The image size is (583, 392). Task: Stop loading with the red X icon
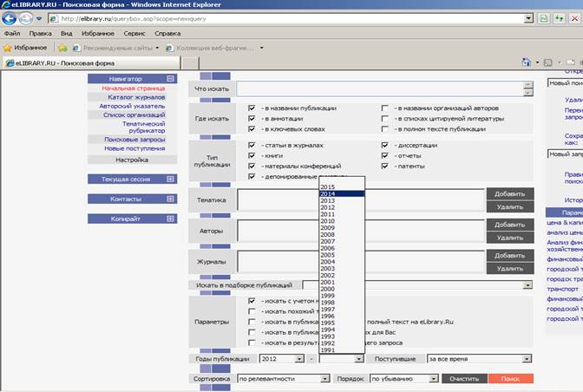click(x=575, y=18)
